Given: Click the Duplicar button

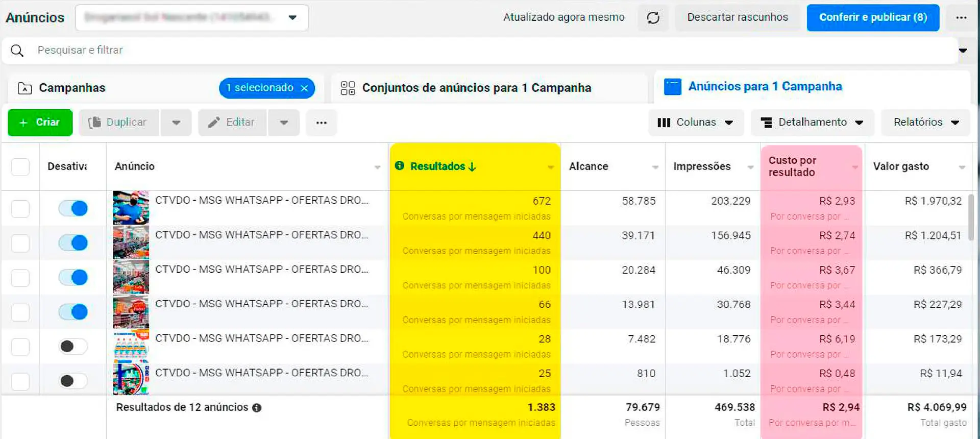Looking at the screenshot, I should pyautogui.click(x=119, y=123).
